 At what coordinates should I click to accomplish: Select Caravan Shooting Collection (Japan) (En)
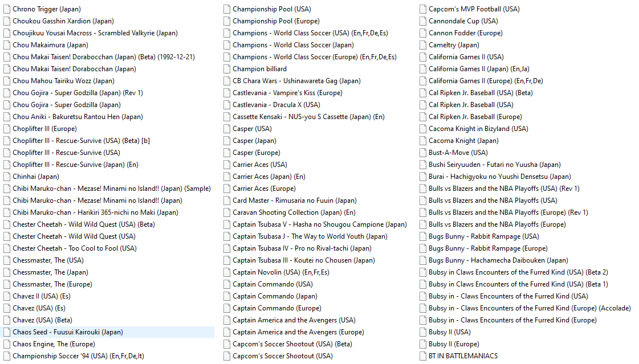pos(294,212)
